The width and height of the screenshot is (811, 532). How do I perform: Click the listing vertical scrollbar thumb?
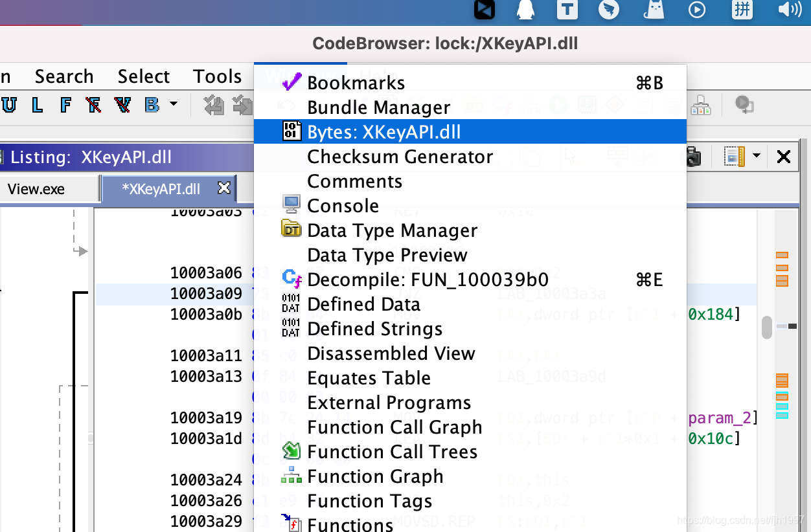[x=767, y=327]
